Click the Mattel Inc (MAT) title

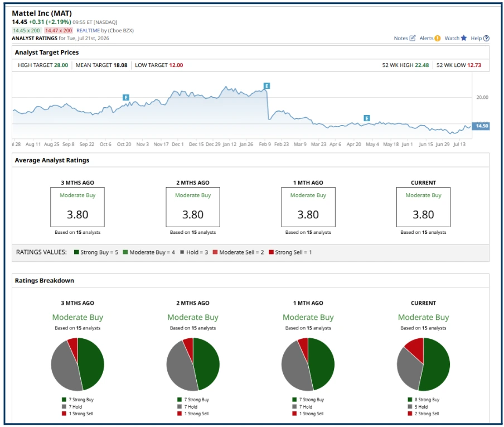42,13
